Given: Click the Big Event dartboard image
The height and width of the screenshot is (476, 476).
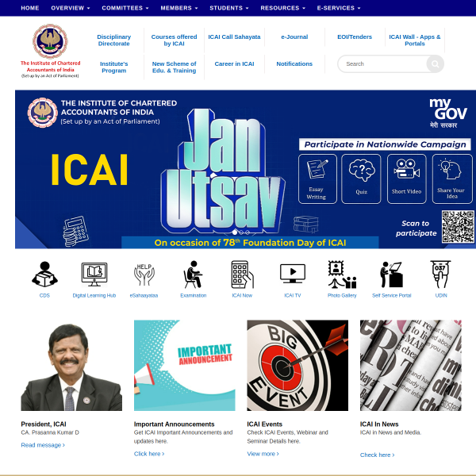Looking at the screenshot, I should (297, 365).
